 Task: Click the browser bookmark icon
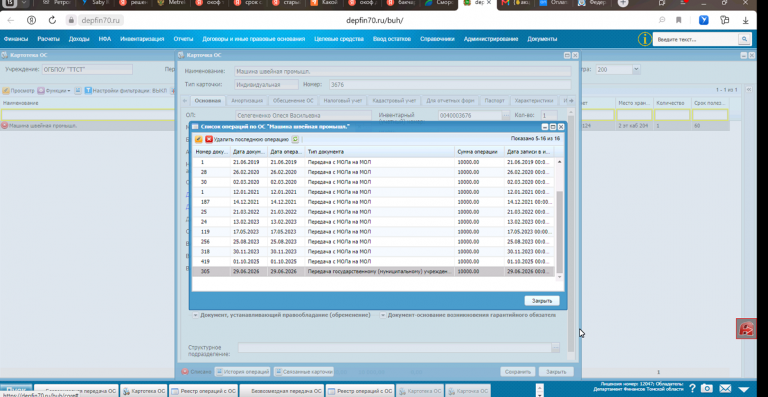coord(678,20)
